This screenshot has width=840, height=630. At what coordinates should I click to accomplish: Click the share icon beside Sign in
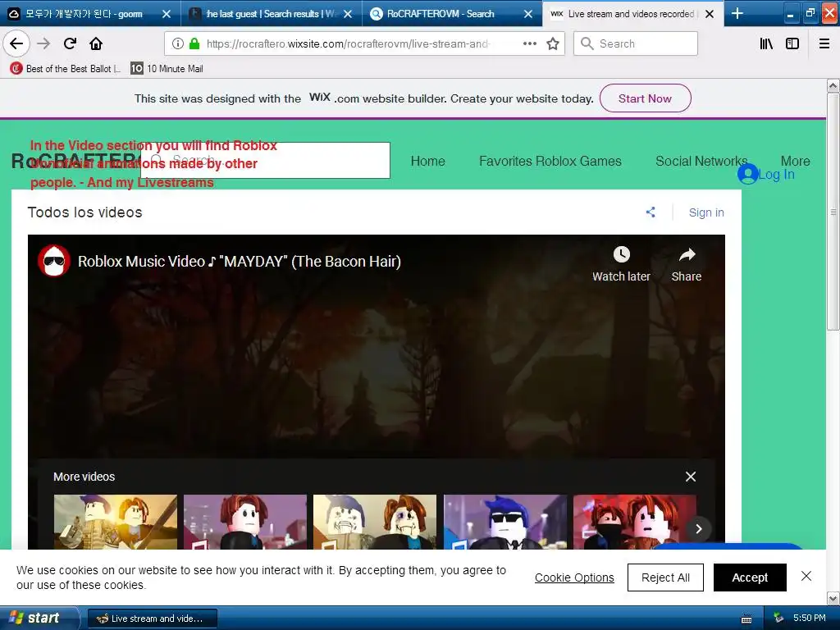point(651,212)
